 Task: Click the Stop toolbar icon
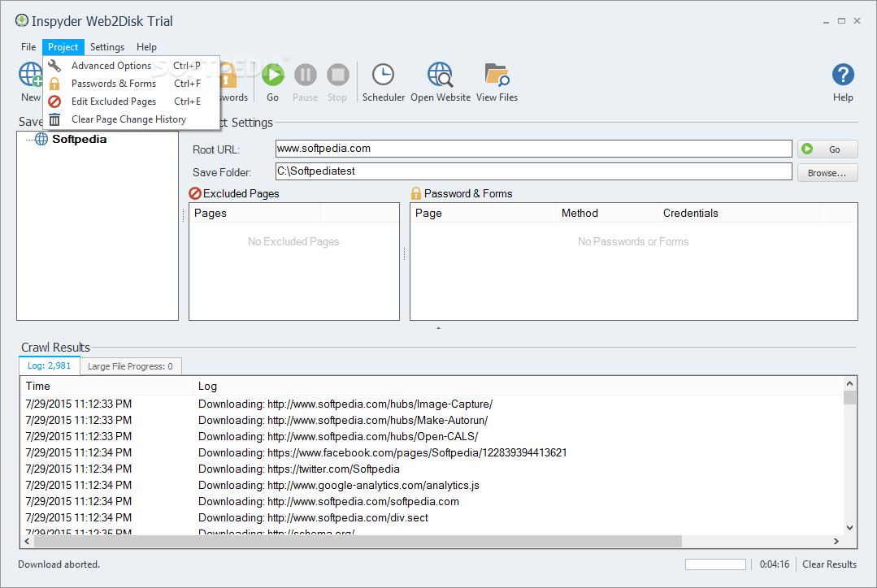pos(338,75)
